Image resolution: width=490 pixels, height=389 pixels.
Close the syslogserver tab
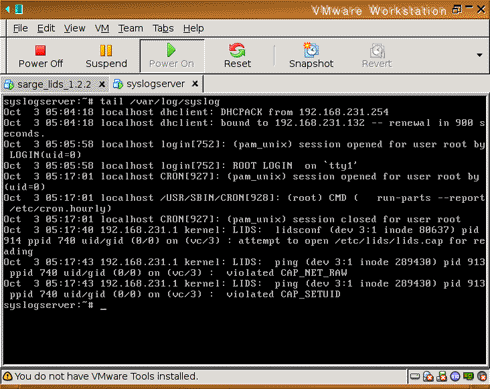pyautogui.click(x=195, y=84)
